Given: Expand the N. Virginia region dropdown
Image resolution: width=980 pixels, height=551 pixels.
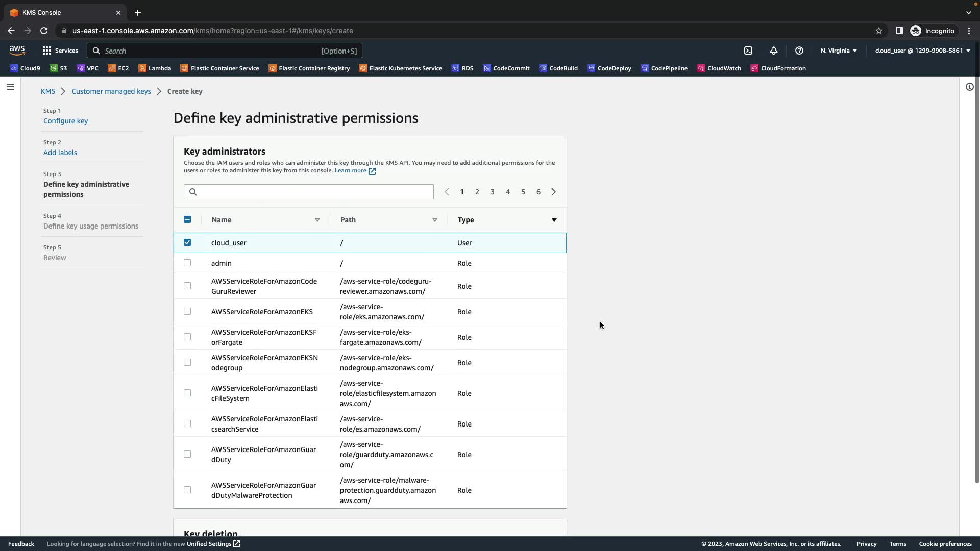Looking at the screenshot, I should pyautogui.click(x=839, y=51).
